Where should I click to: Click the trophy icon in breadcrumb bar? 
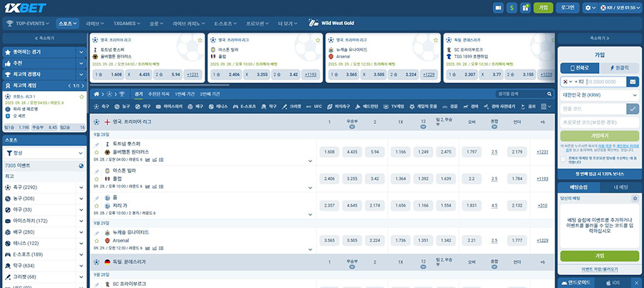tap(122, 95)
